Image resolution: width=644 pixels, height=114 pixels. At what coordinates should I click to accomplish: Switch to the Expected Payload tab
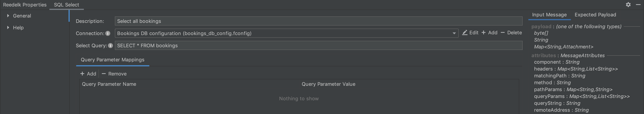pyautogui.click(x=595, y=15)
